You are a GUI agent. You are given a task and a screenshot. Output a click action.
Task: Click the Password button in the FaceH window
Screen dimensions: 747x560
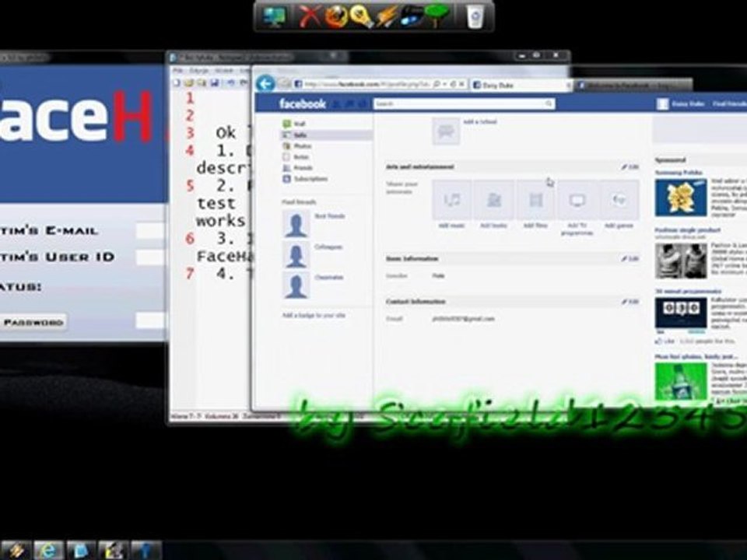pyautogui.click(x=33, y=322)
